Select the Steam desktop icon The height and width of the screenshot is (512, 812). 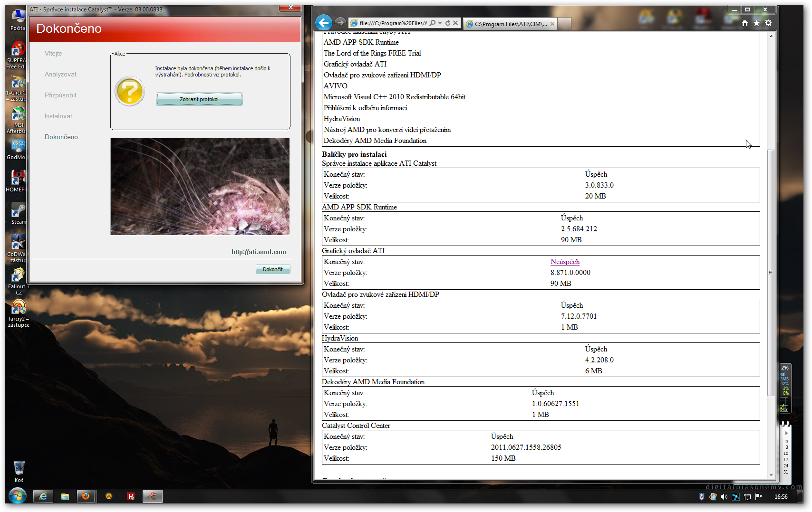(x=18, y=213)
